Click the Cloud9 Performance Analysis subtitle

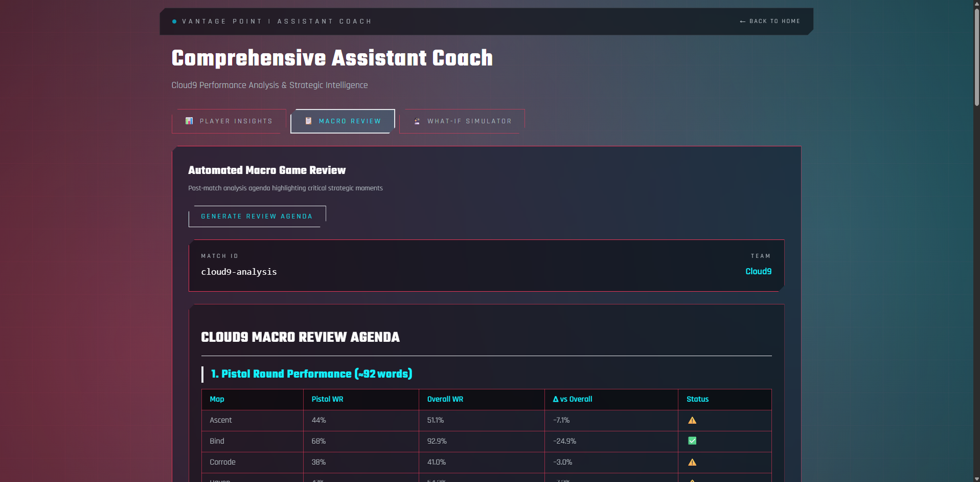269,85
